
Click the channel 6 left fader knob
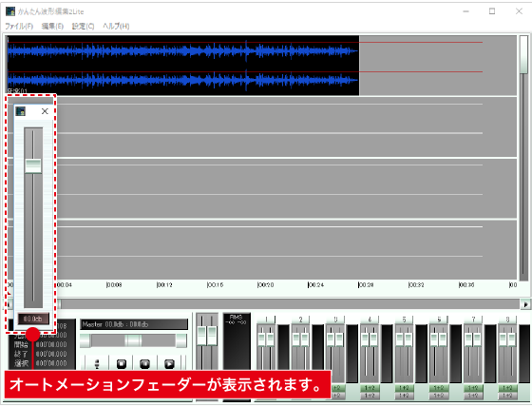(x=434, y=339)
